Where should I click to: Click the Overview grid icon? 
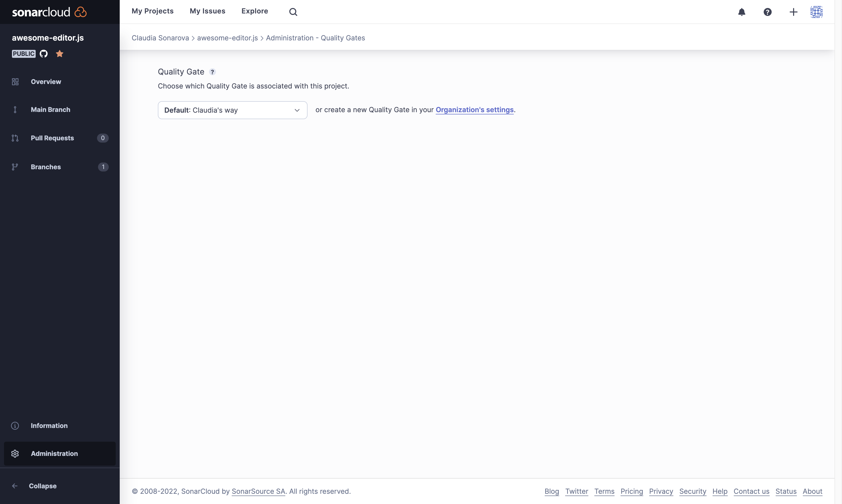pyautogui.click(x=15, y=82)
